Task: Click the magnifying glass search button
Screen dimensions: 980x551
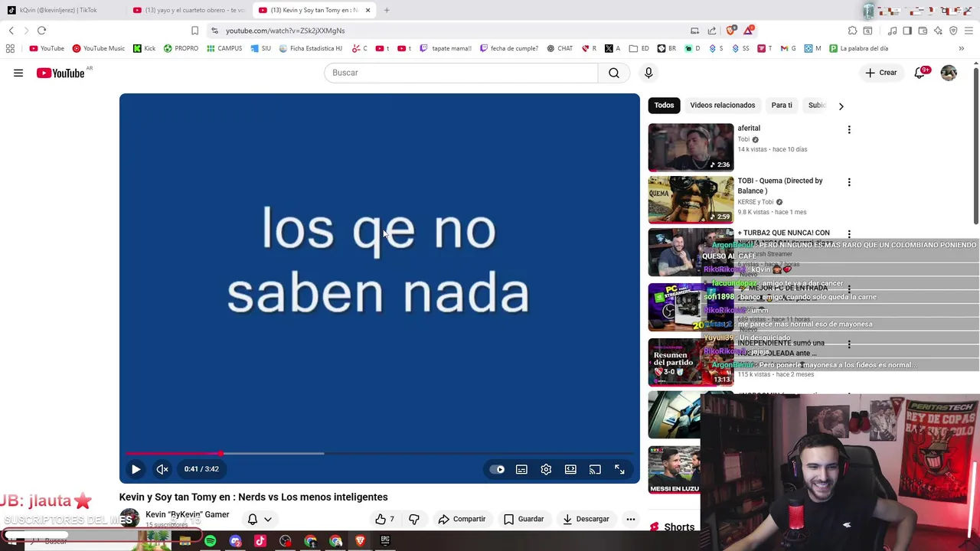Action: tap(614, 73)
